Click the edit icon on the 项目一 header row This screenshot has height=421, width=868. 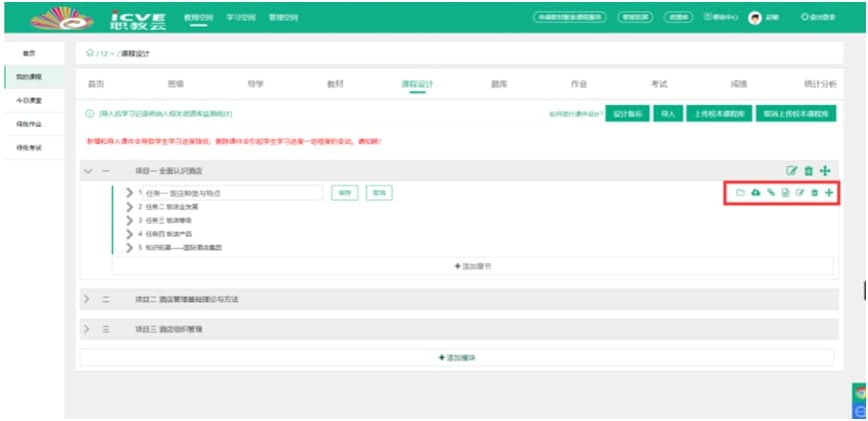click(x=792, y=171)
